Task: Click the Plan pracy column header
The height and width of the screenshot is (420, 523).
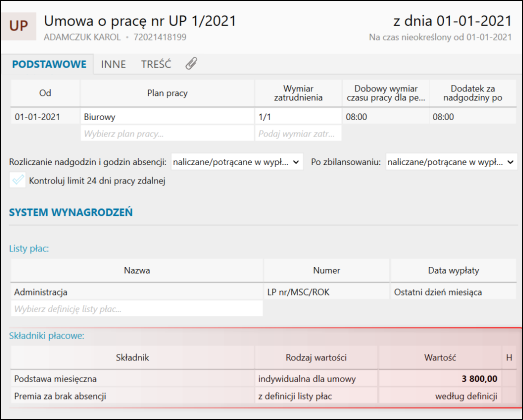Action: pos(167,93)
